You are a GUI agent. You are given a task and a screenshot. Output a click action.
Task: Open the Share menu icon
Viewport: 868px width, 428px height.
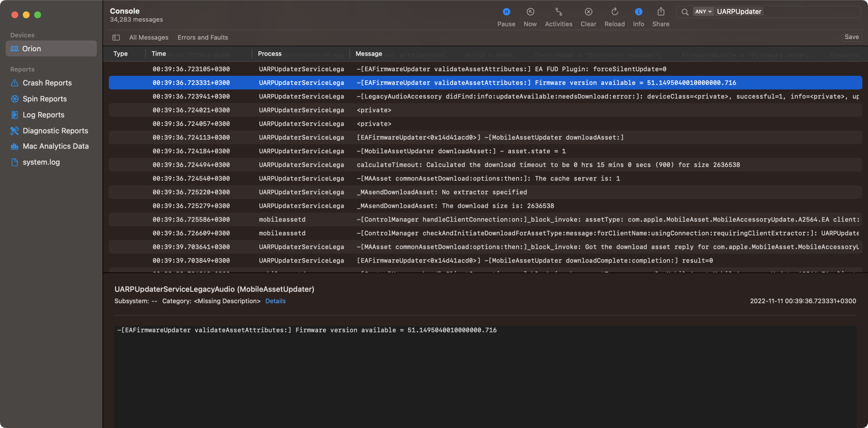(x=661, y=12)
